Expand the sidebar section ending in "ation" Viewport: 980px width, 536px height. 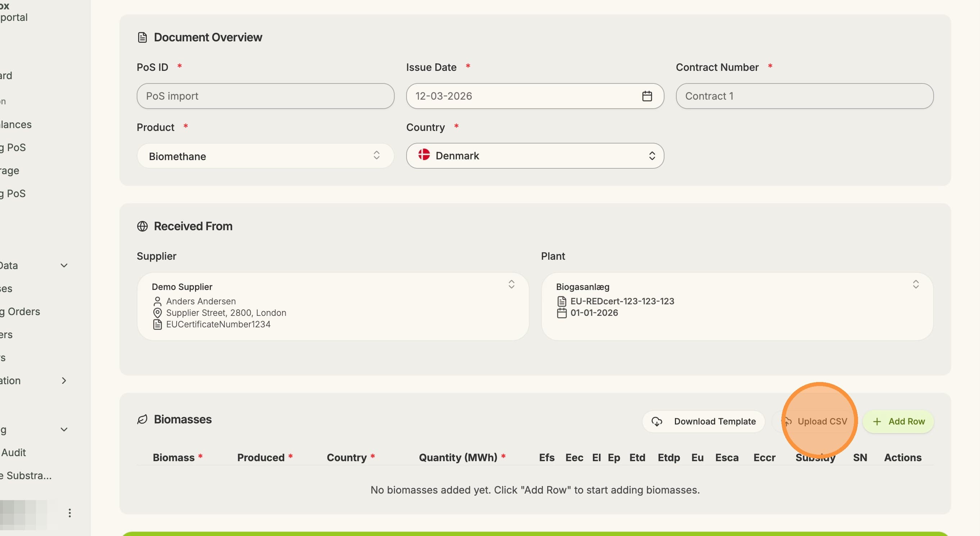(x=64, y=380)
